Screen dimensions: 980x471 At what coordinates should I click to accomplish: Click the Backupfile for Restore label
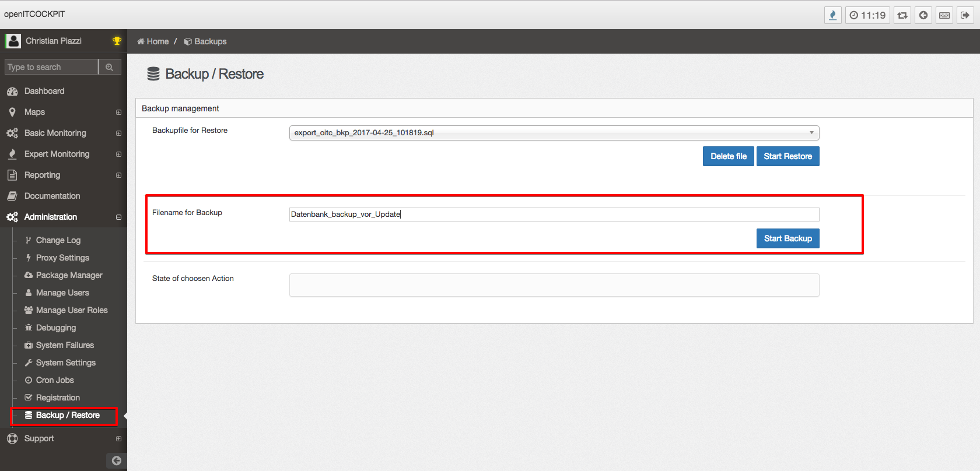click(190, 131)
